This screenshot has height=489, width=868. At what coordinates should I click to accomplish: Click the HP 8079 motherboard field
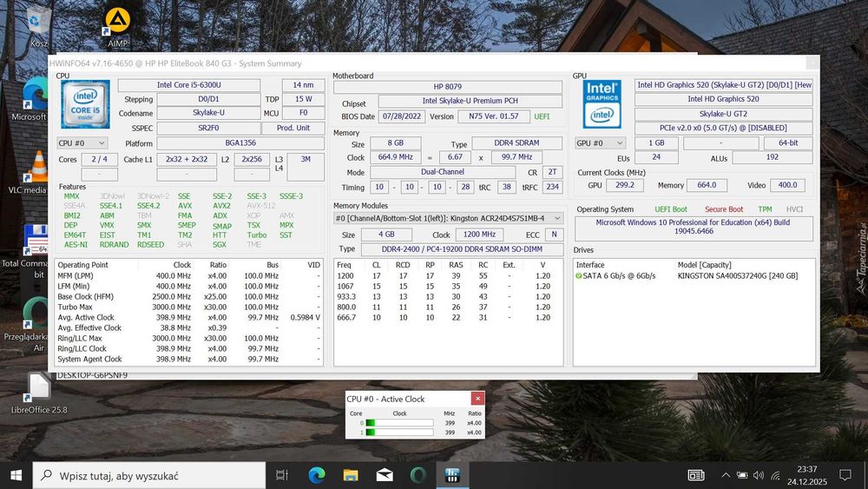(447, 86)
